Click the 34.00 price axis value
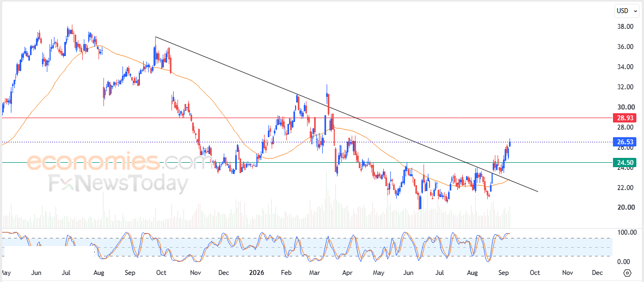The height and width of the screenshot is (282, 644). (x=624, y=67)
